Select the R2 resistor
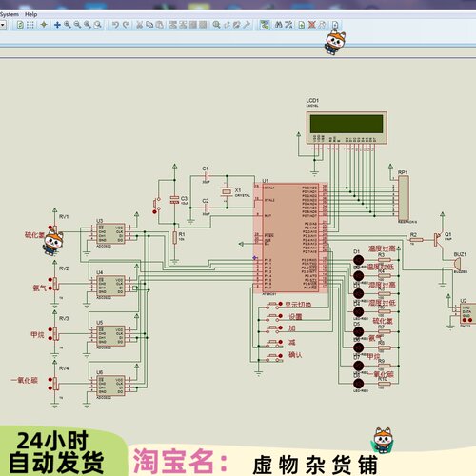The height and width of the screenshot is (476, 476). pyautogui.click(x=417, y=240)
